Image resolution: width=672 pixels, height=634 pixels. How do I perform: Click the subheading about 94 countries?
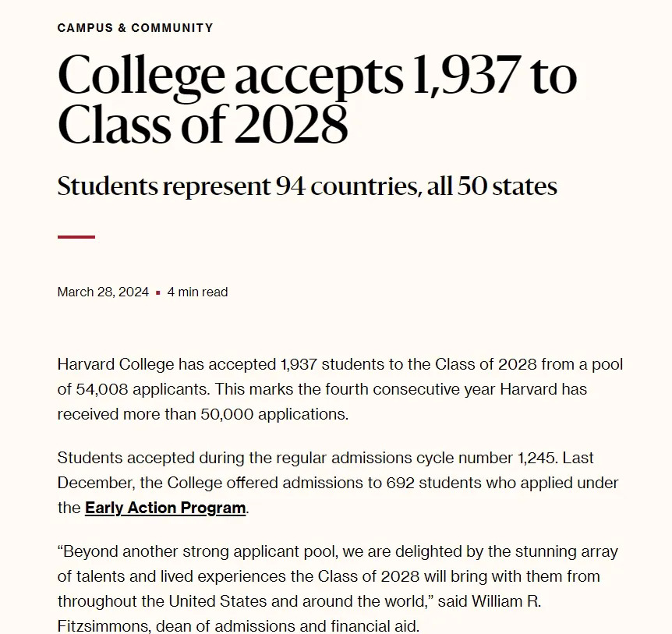click(x=307, y=187)
